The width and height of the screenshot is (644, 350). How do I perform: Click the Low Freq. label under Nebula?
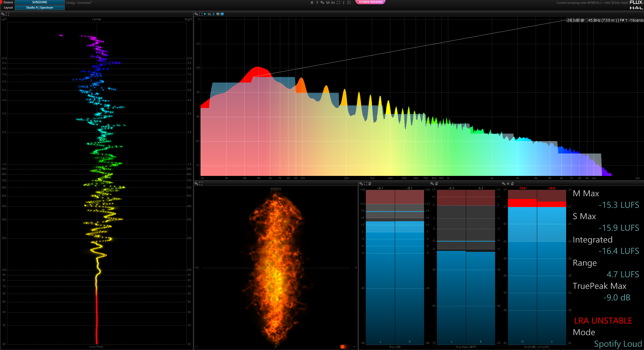coord(96,347)
